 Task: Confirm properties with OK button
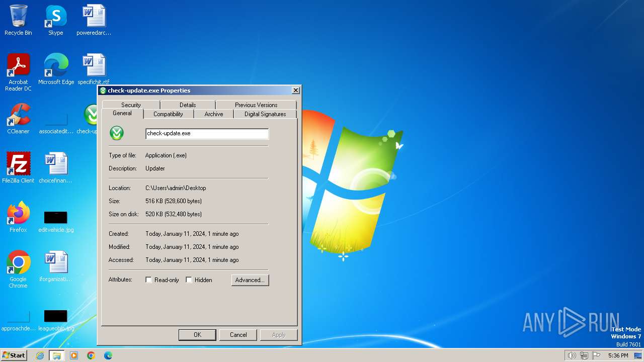click(x=197, y=335)
